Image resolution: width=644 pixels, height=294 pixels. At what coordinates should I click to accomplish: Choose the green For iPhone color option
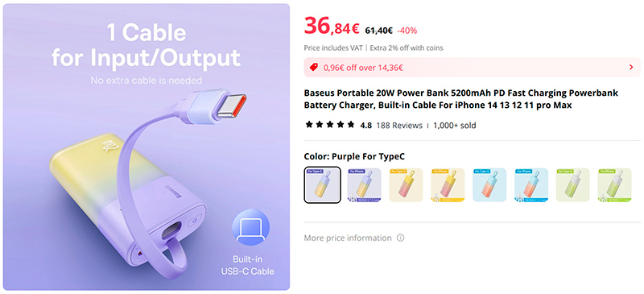(x=614, y=184)
